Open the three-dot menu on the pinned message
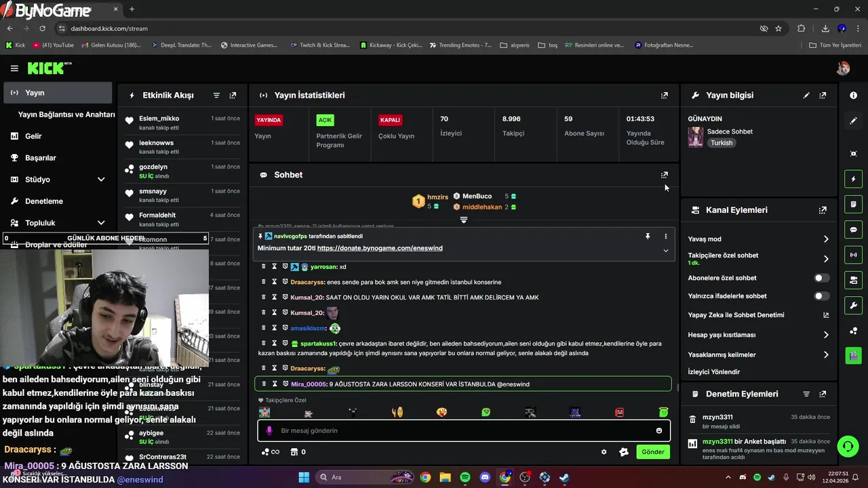Image resolution: width=868 pixels, height=488 pixels. coord(666,236)
